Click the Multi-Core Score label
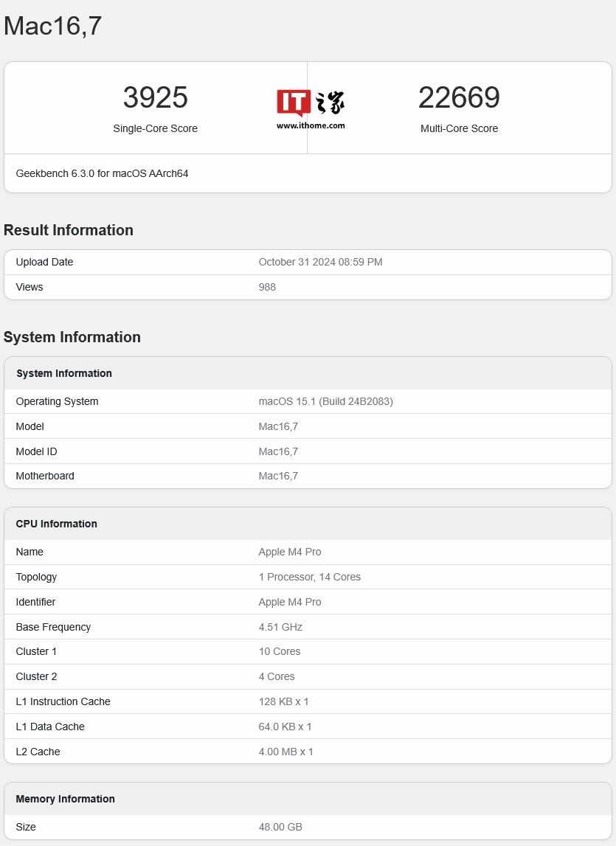The image size is (616, 846). 459,128
